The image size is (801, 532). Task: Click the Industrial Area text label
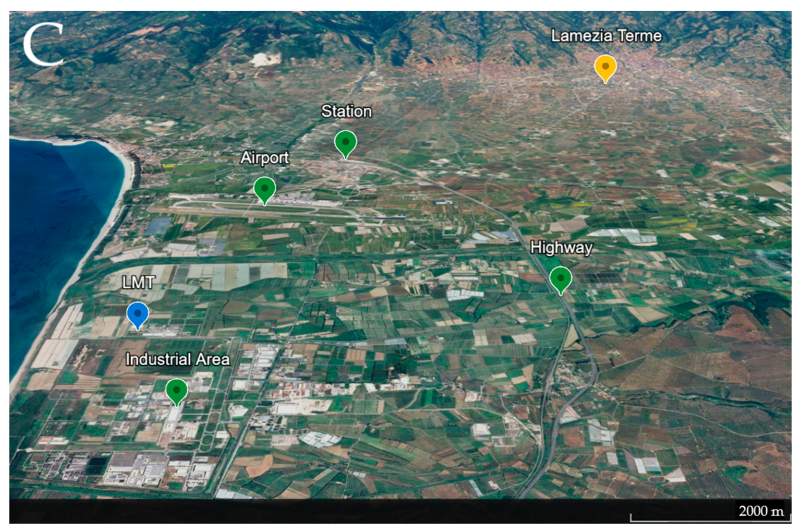[x=177, y=359]
